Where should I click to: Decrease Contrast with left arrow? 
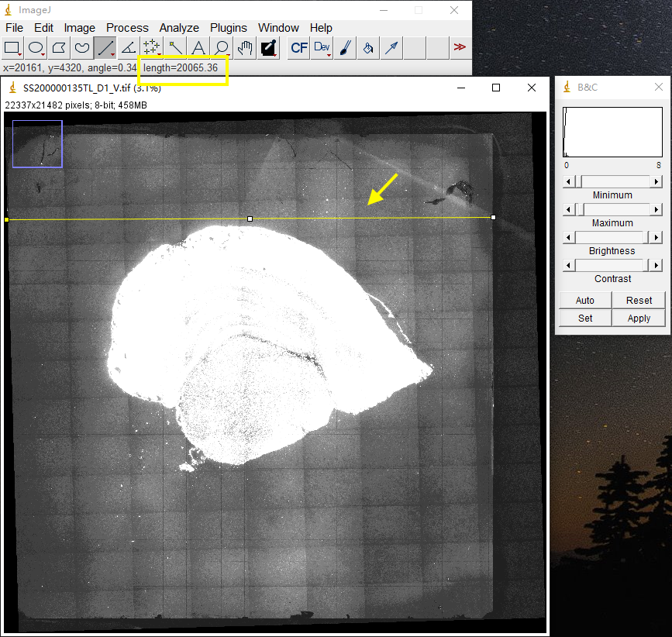click(x=569, y=266)
